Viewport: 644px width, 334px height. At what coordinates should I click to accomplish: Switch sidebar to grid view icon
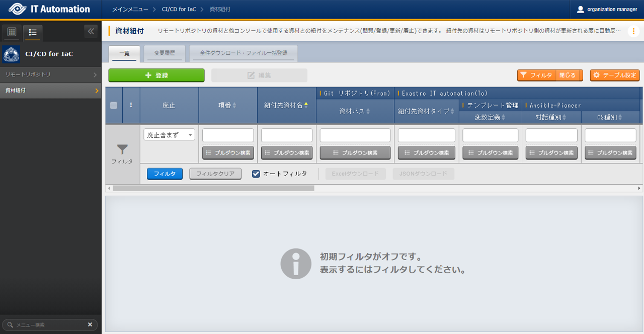[x=12, y=32]
